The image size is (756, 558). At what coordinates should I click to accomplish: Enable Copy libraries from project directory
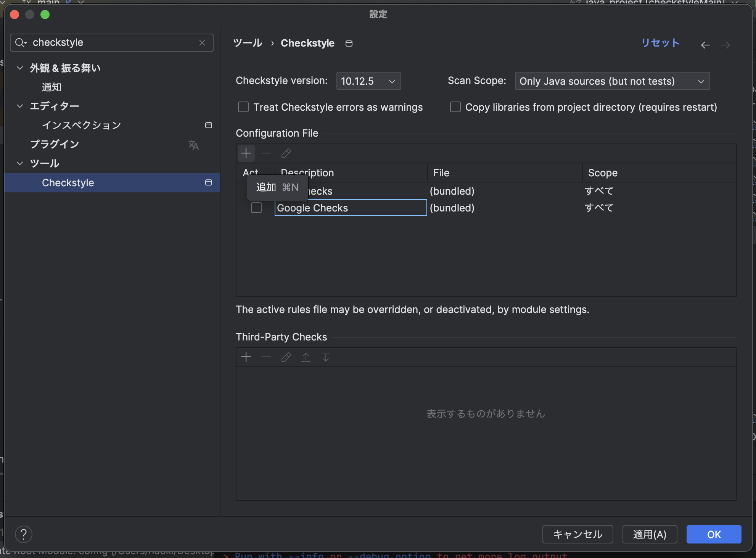click(x=455, y=107)
